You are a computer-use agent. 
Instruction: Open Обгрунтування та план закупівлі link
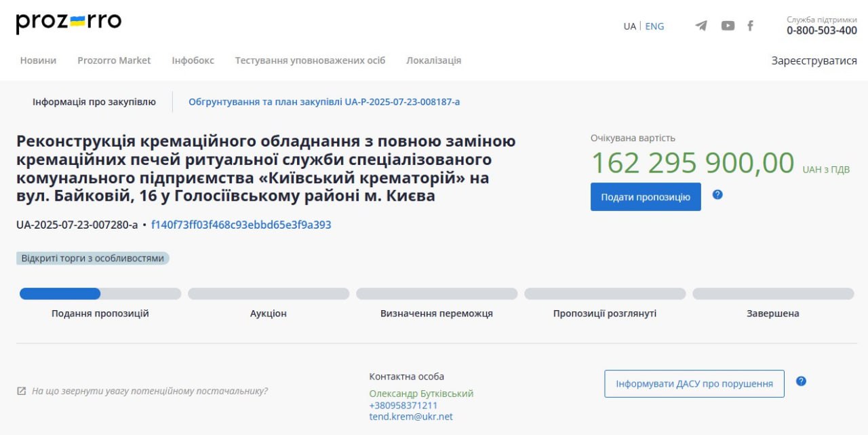point(324,102)
